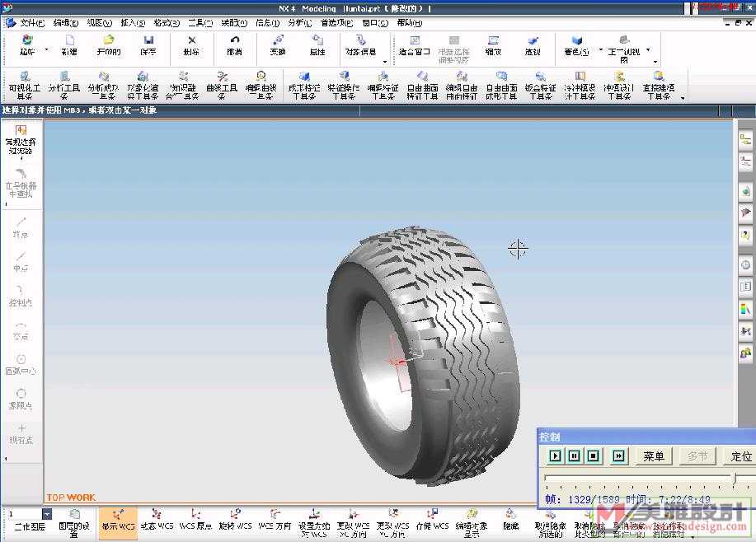
Task: Click the 菜单 button in 控制 panel
Action: 654,456
